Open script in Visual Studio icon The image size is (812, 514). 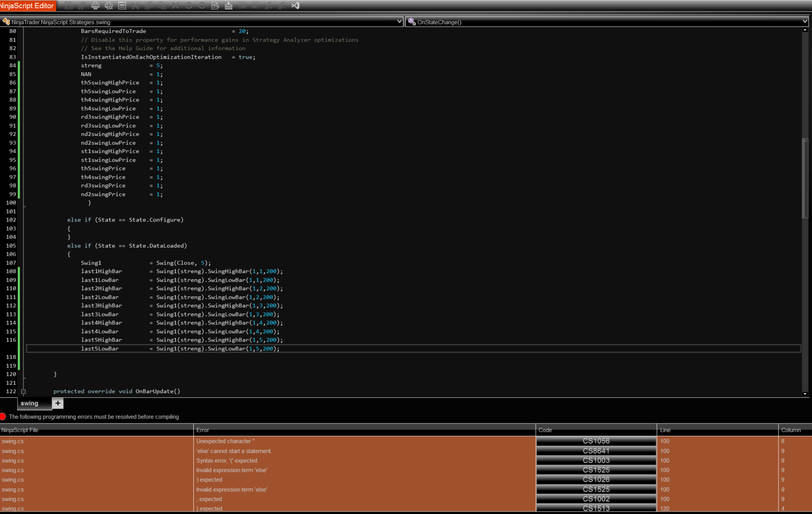pos(295,6)
